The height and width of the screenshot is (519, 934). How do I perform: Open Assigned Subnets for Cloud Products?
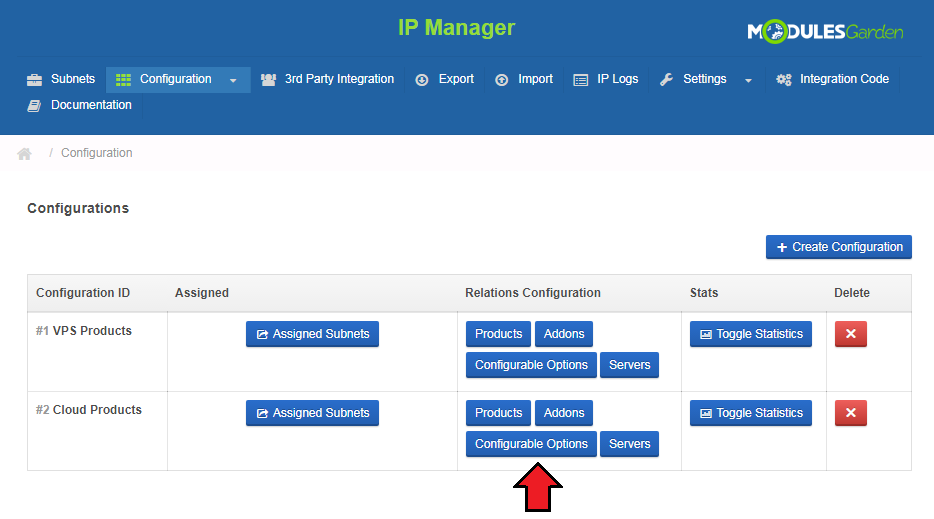(x=312, y=413)
